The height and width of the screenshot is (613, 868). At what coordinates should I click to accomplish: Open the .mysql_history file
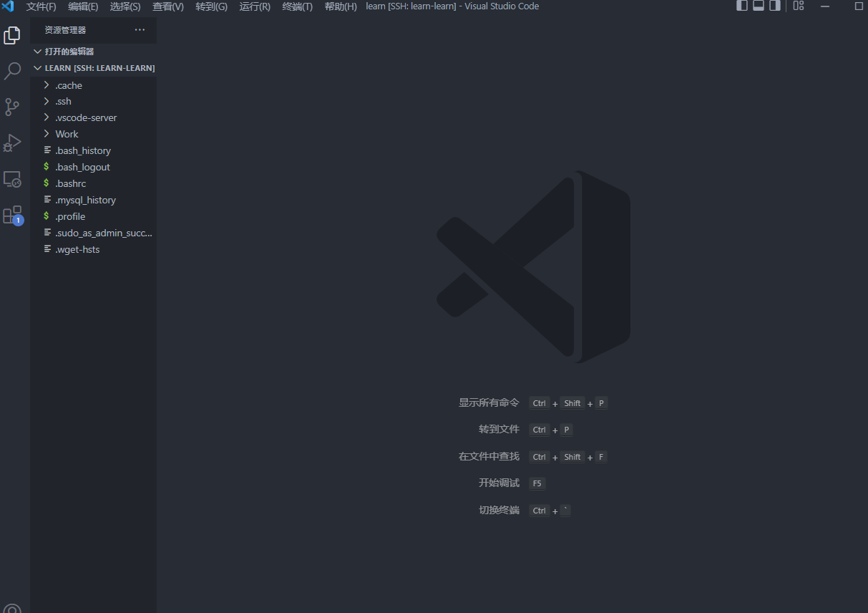tap(93, 200)
